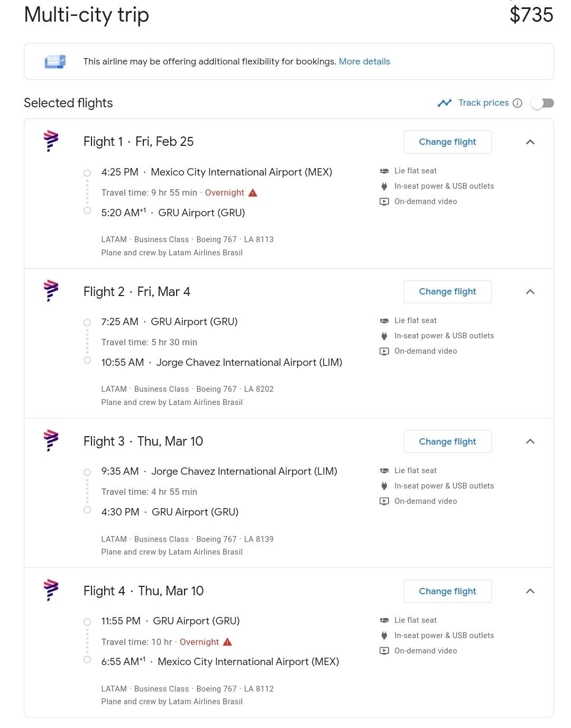Click the in-seat power plug icon in Flight 4
This screenshot has width=571, height=728.
click(x=384, y=635)
